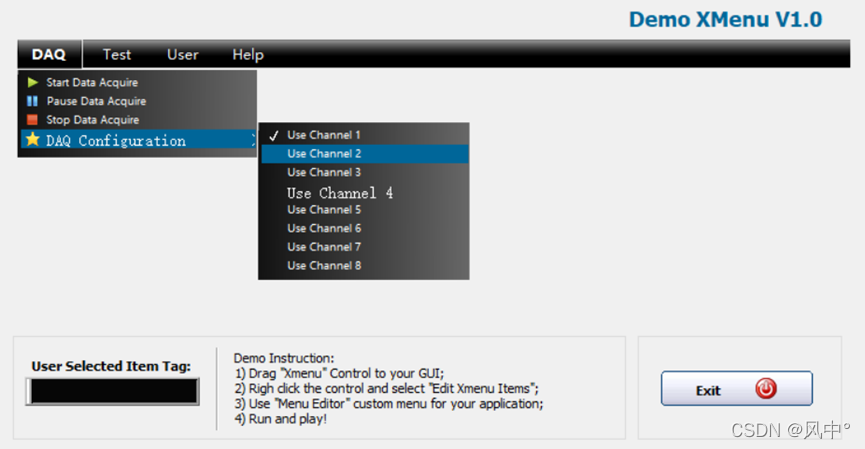The width and height of the screenshot is (865, 449).
Task: Click the 'Run and play!' instruction line
Action: click(x=280, y=419)
